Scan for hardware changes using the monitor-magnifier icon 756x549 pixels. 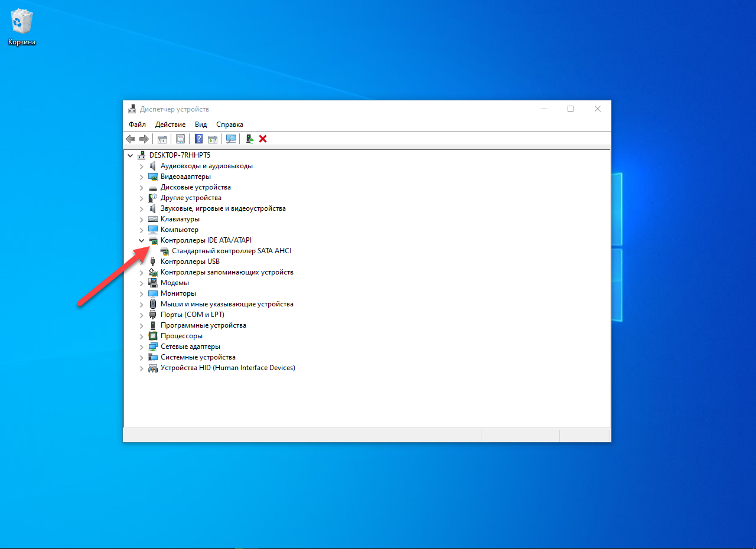coord(231,139)
